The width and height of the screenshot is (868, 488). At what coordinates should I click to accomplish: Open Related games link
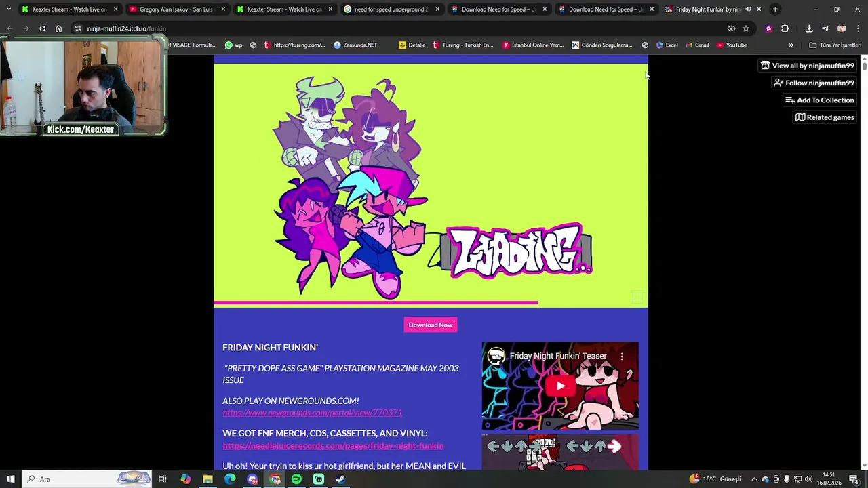[x=825, y=117]
